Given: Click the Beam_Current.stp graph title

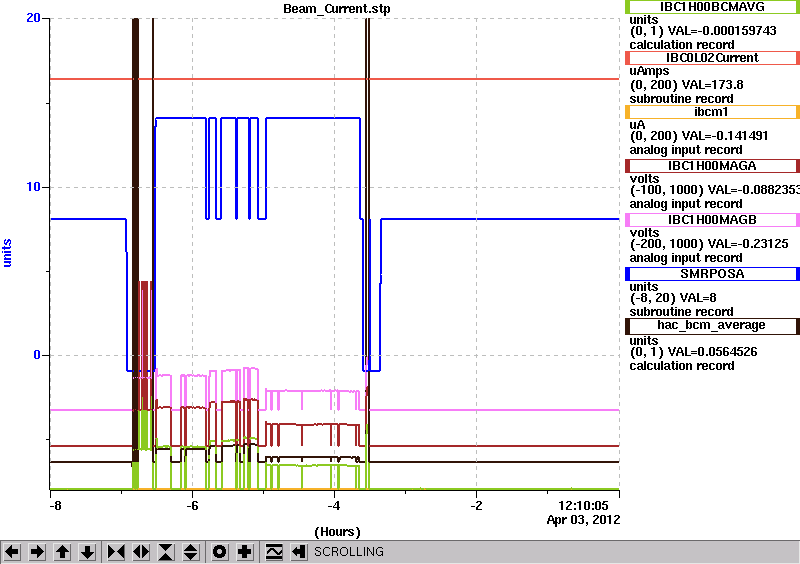Looking at the screenshot, I should tap(337, 9).
